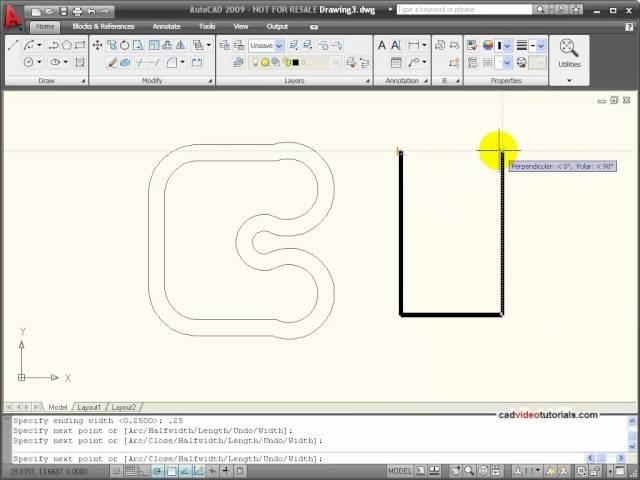
Task: Switch to the Model tab
Action: (x=58, y=407)
